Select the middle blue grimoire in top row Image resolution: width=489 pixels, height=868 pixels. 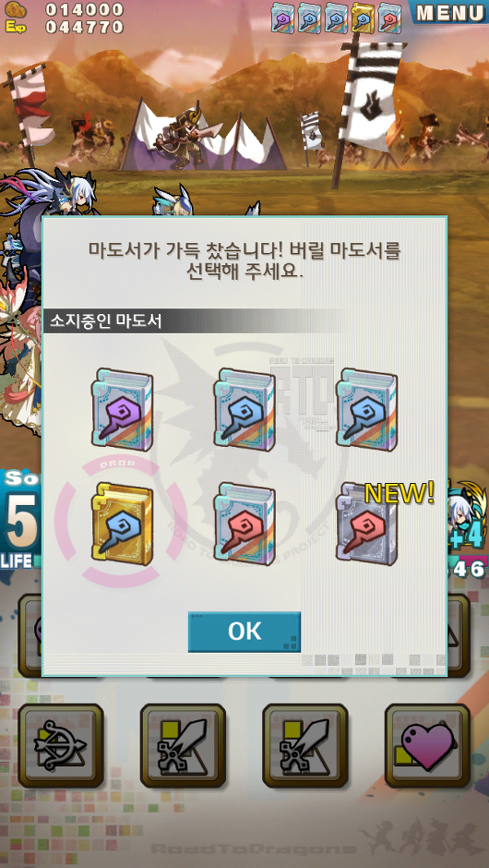pyautogui.click(x=244, y=410)
